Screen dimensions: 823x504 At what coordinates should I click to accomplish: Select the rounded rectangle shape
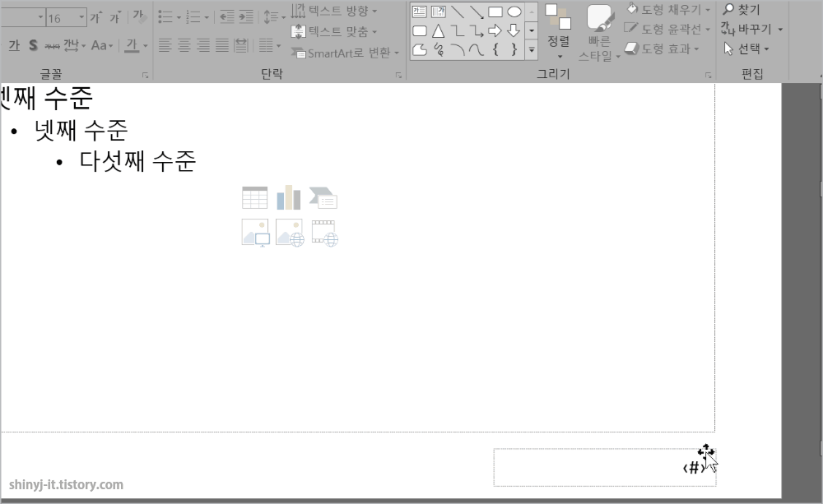(x=420, y=31)
